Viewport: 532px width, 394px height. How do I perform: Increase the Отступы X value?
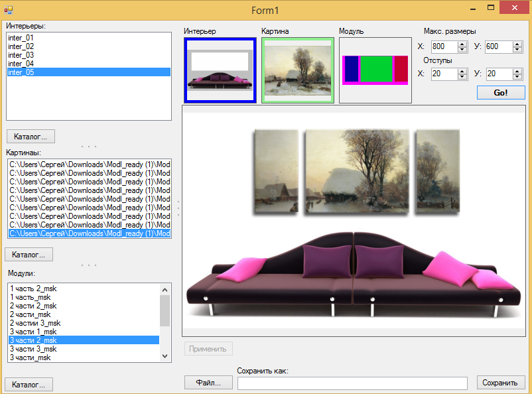[x=462, y=71]
